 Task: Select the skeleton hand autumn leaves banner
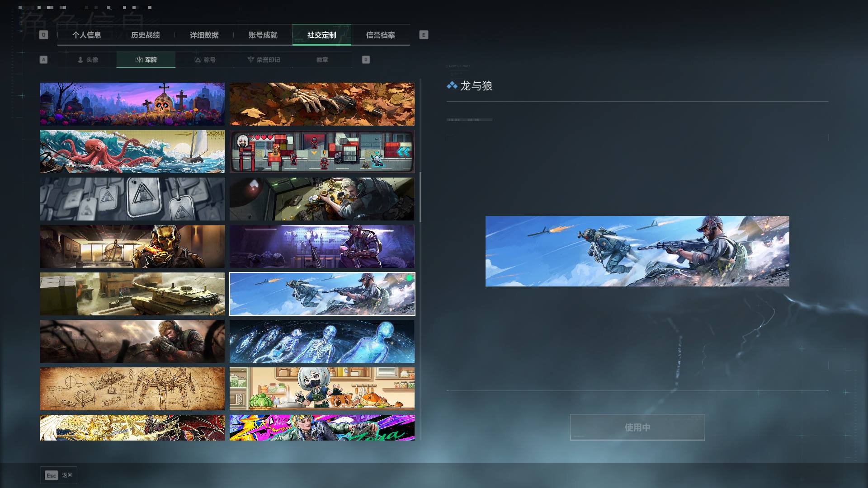[x=322, y=104]
